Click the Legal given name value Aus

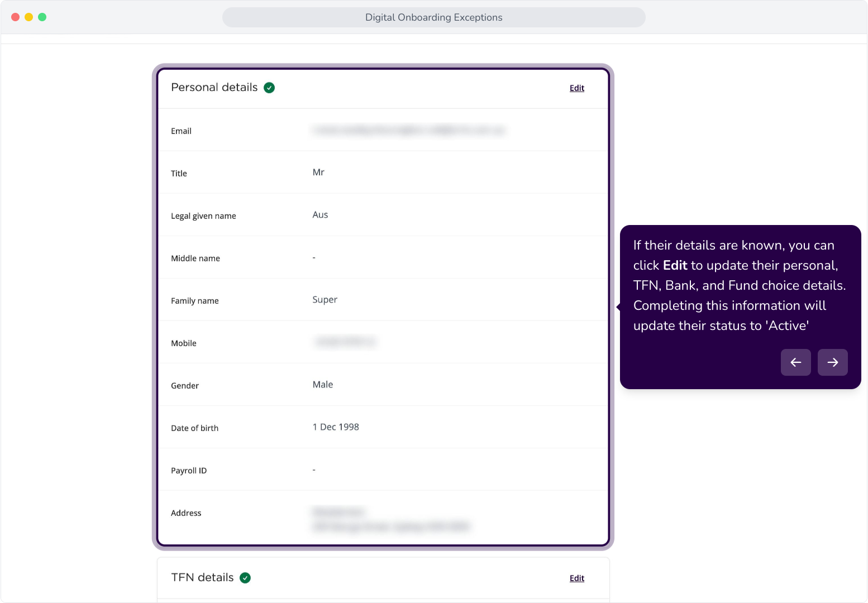(320, 215)
